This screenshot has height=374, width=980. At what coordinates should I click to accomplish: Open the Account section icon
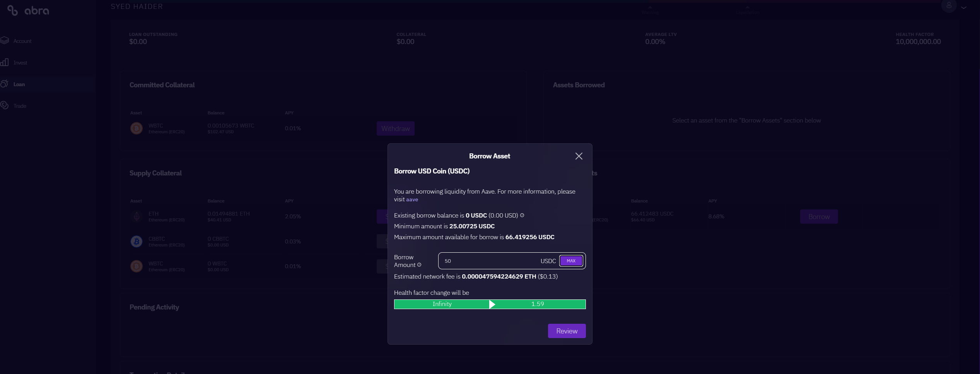click(x=5, y=40)
